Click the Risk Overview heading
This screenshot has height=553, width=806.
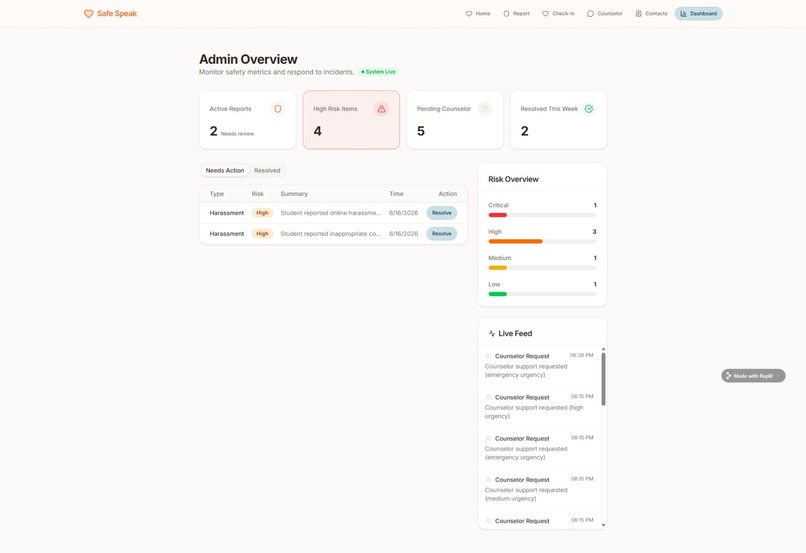pos(514,179)
